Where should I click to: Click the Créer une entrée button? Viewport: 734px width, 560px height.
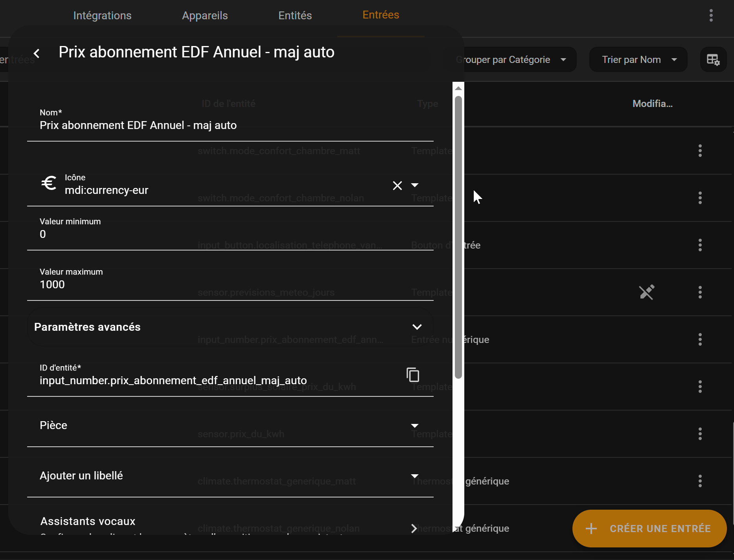(x=649, y=528)
